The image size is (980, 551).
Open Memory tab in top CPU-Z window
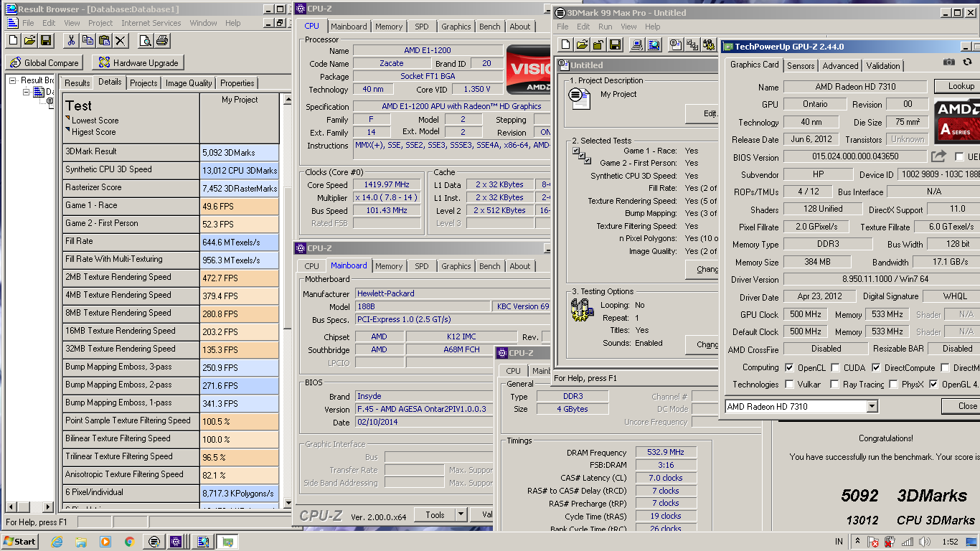point(389,27)
